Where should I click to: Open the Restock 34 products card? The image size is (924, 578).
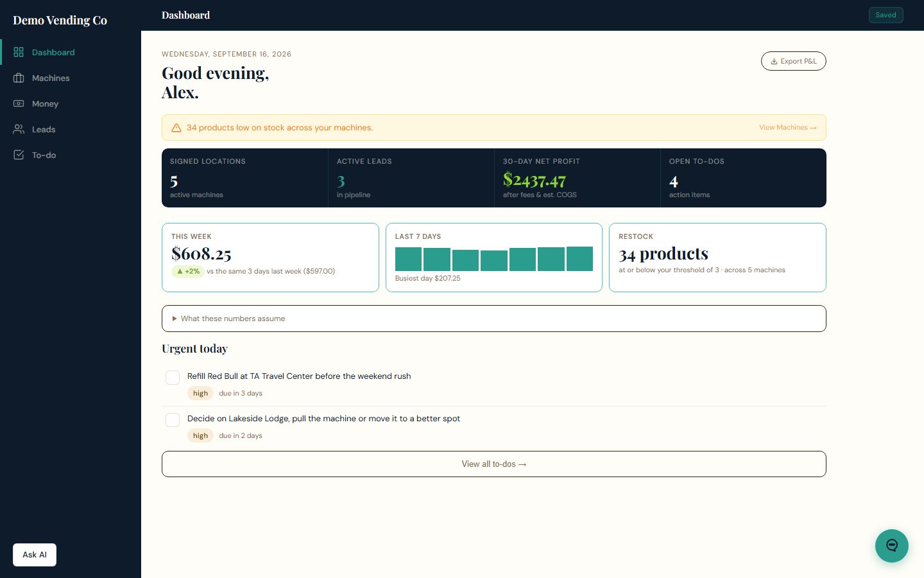717,258
